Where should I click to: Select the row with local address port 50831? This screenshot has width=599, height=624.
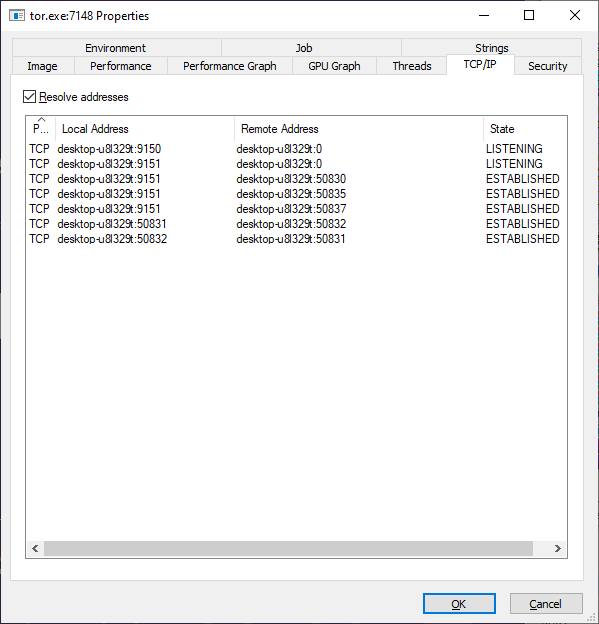coord(296,224)
